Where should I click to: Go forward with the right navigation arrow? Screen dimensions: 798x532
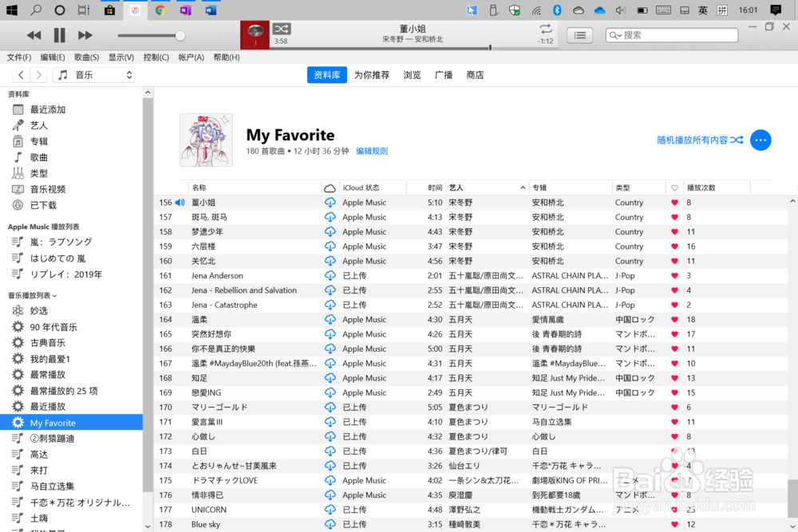[x=38, y=75]
